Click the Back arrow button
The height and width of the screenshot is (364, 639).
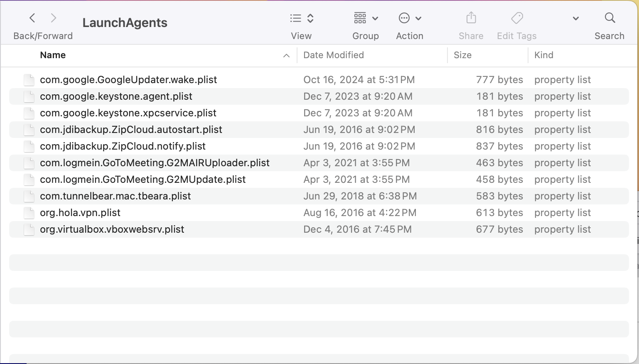(x=32, y=18)
